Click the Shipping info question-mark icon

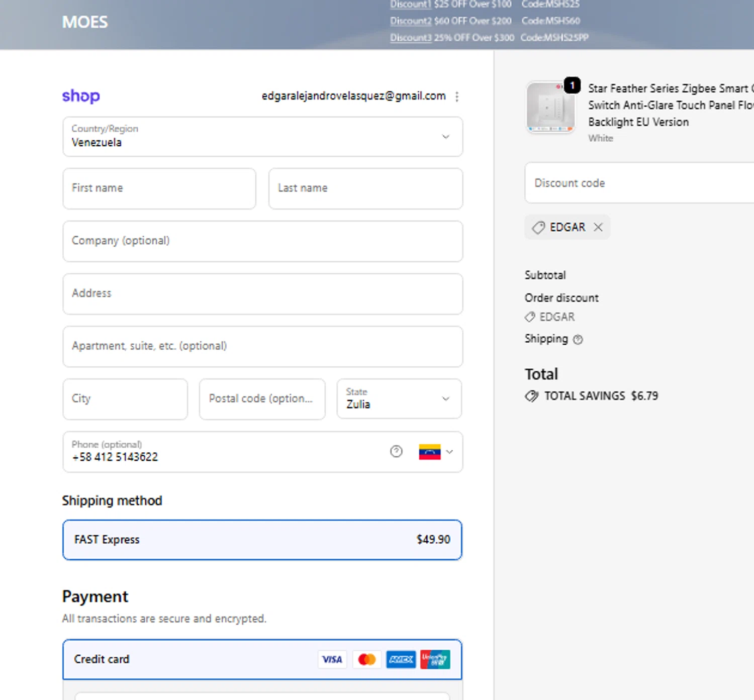pos(578,340)
